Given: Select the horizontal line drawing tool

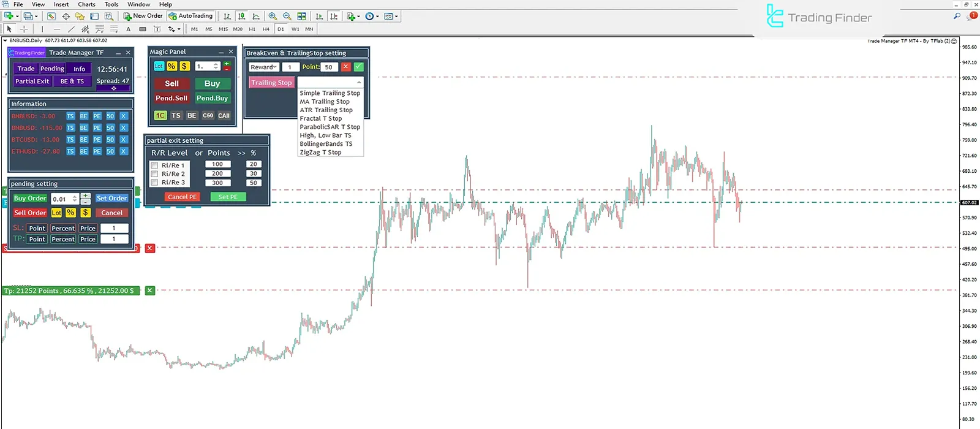Looking at the screenshot, I should 57,29.
